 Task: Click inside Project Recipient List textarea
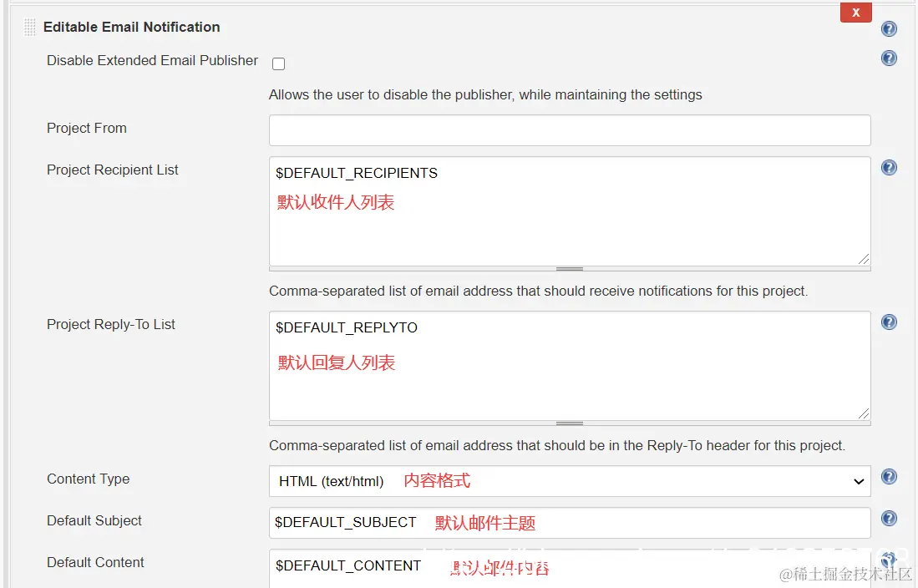[x=570, y=211]
